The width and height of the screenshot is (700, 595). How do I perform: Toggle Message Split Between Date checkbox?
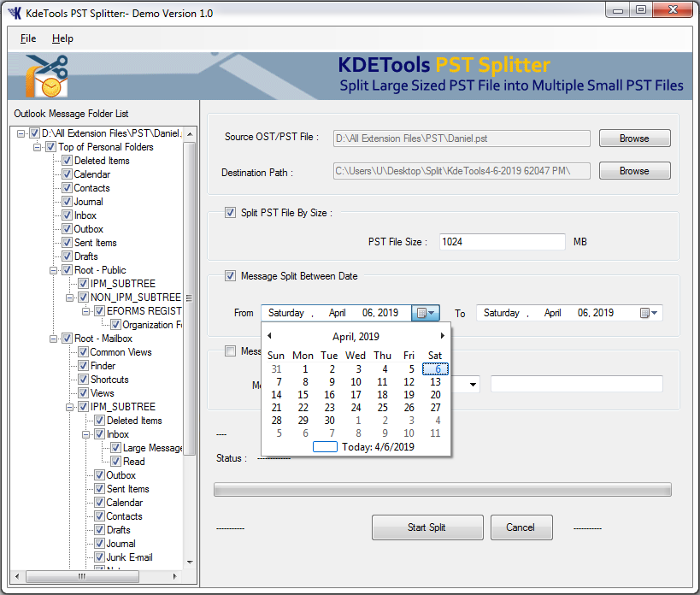pos(231,276)
